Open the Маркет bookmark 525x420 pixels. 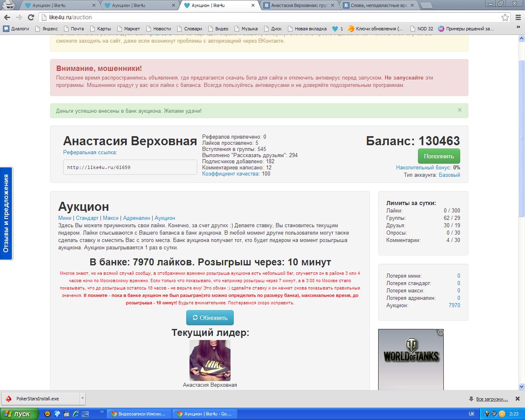(x=128, y=29)
